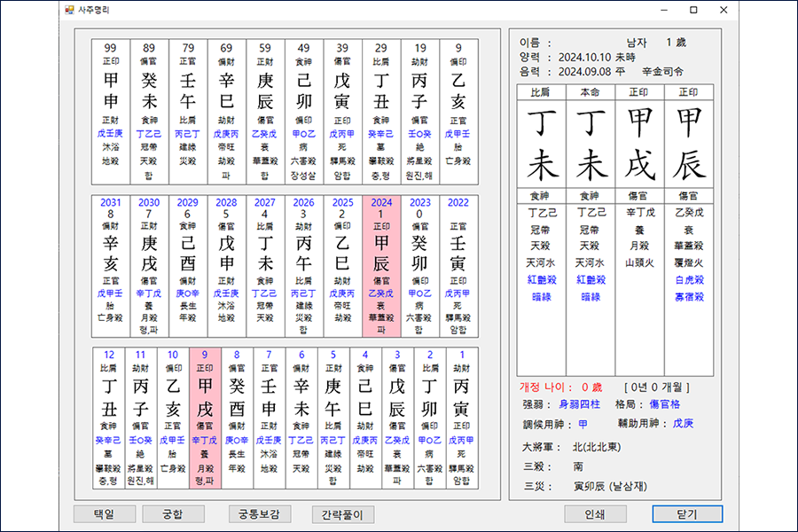Click the 이름 name field
The image size is (798, 532).
click(x=567, y=42)
